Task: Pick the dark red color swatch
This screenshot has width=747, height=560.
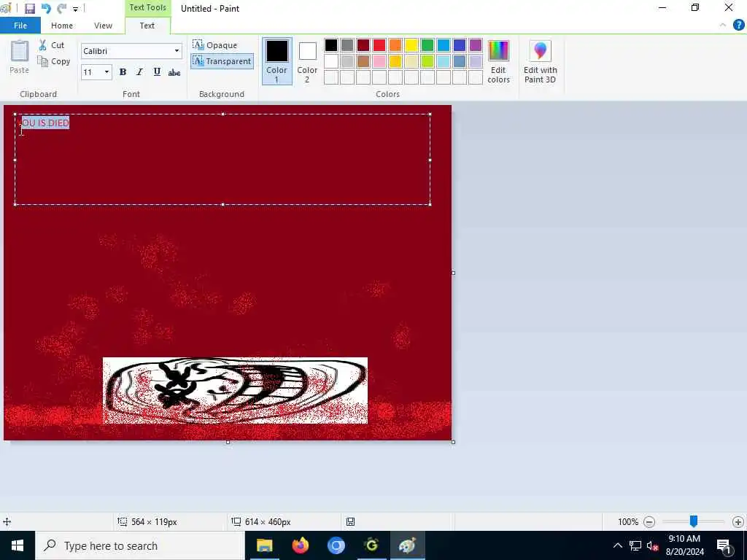Action: tap(363, 45)
